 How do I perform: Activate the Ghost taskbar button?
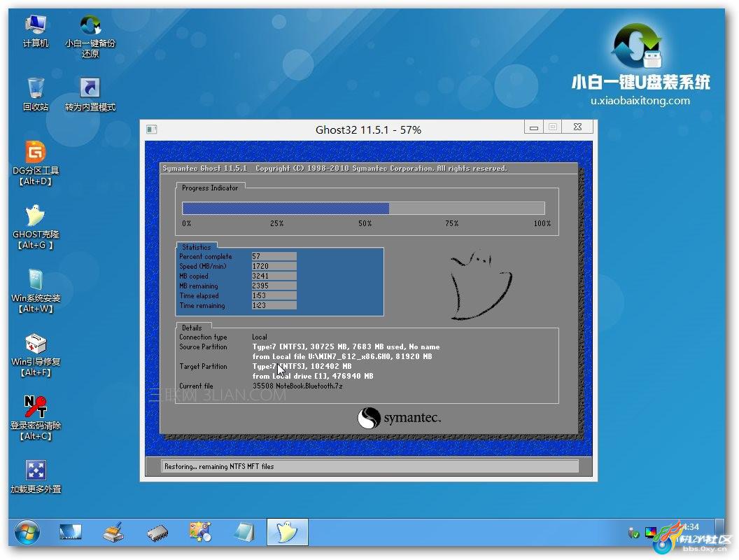(x=288, y=532)
